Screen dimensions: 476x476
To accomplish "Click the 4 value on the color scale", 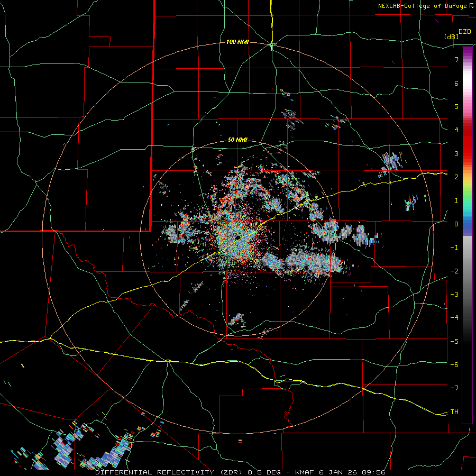I will 456,130.
